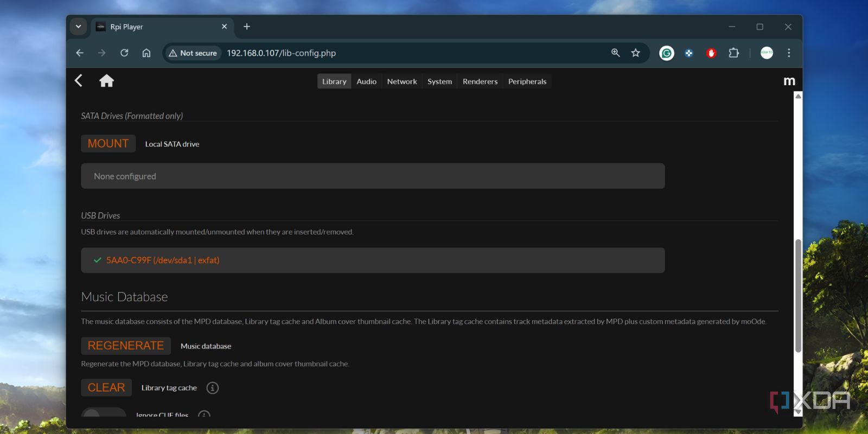Click the scrollbar up arrow
Viewport: 868px width, 434px height.
click(x=798, y=96)
